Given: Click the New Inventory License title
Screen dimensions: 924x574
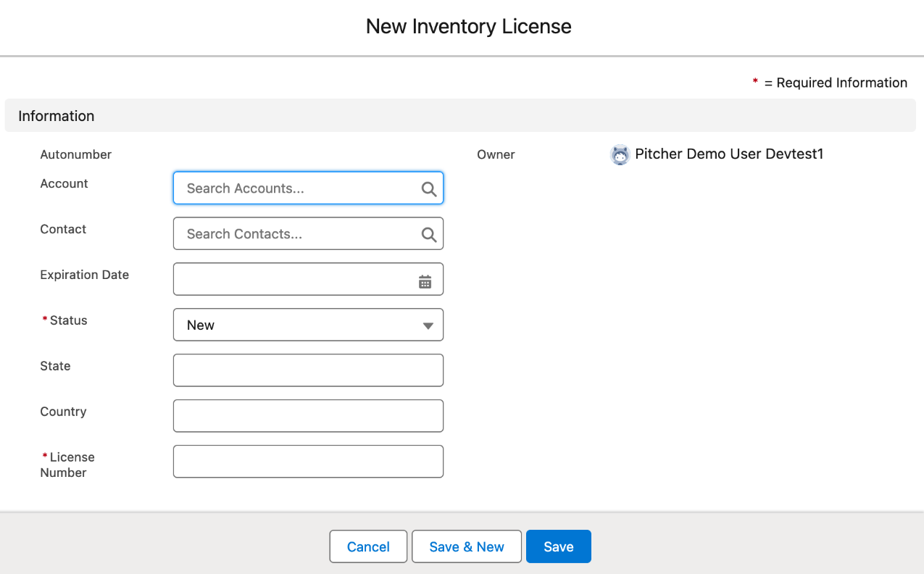Looking at the screenshot, I should point(468,27).
